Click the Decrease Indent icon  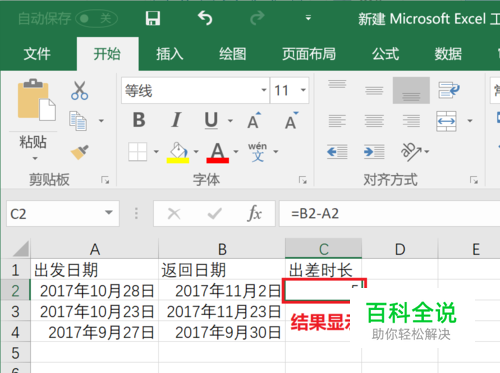click(337, 152)
